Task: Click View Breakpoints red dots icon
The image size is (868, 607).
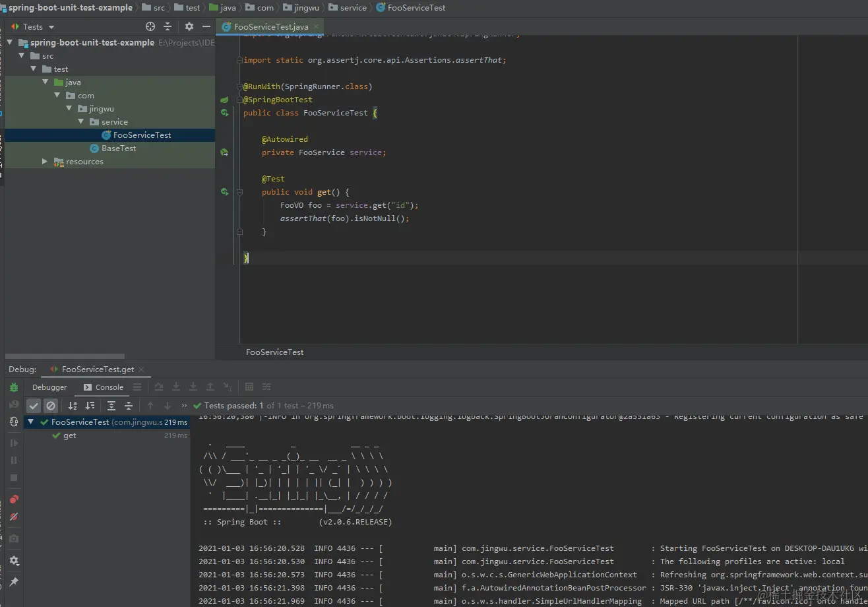Action: point(14,499)
